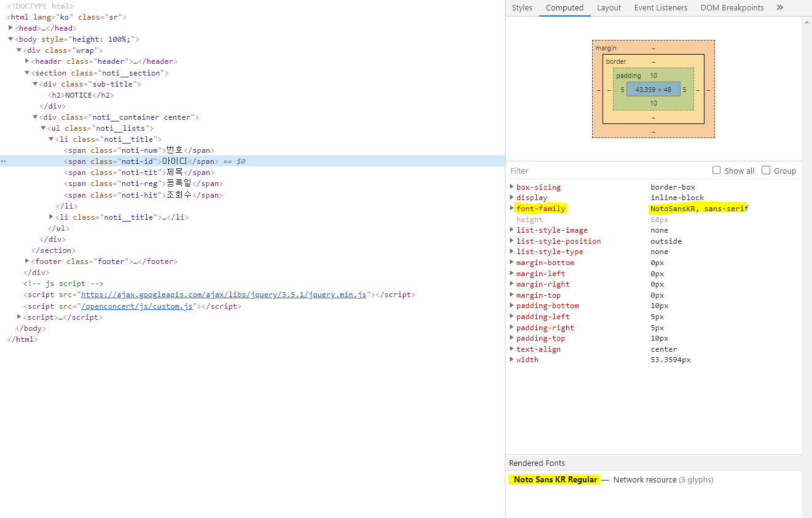This screenshot has height=518, width=812.
Task: Click the border label in box model
Action: pos(616,61)
